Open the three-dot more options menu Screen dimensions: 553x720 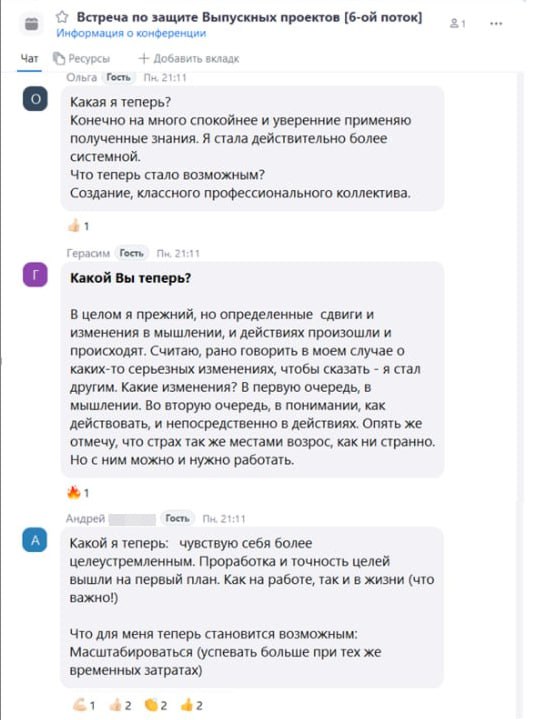click(x=496, y=23)
